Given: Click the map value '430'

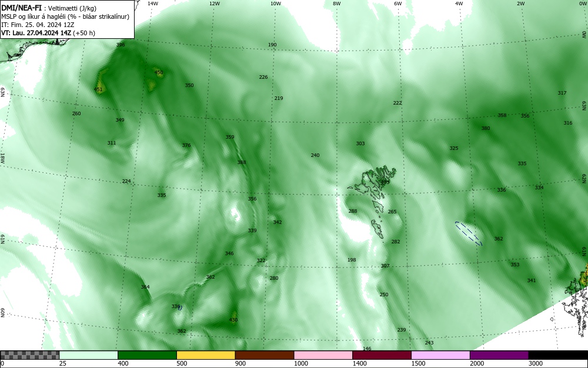Looking at the screenshot, I should tap(233, 320).
